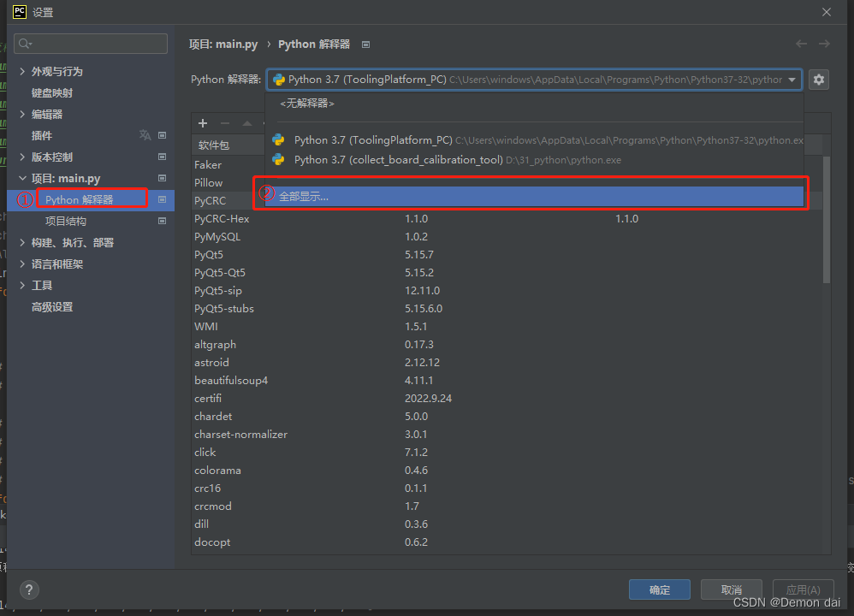Screen dimensions: 854x616
Task: Open the 键盘映射 settings page
Action: (x=51, y=92)
